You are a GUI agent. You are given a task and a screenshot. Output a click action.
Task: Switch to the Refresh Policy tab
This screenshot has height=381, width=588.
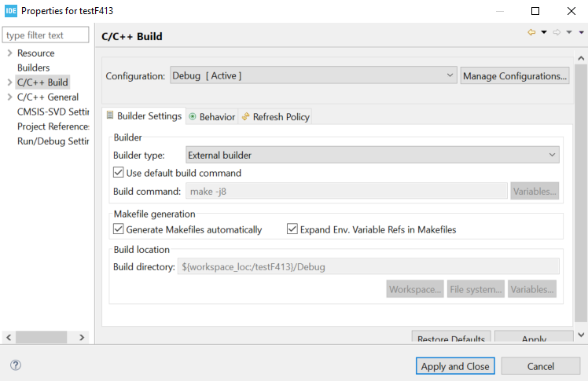click(276, 117)
